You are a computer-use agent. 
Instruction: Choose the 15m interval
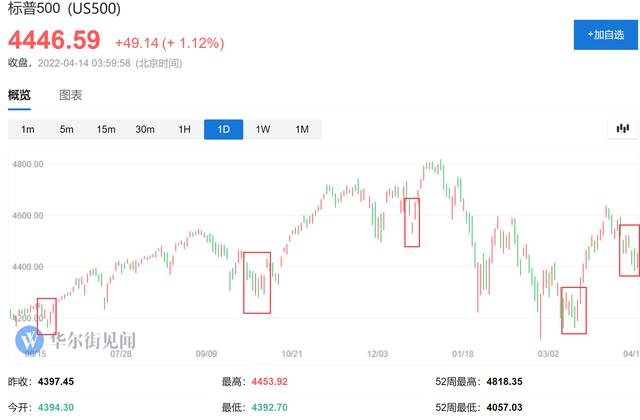[106, 129]
